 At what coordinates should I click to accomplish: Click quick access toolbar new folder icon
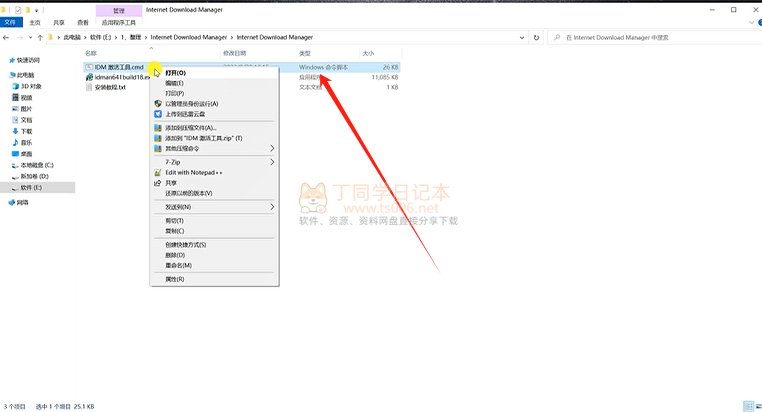pyautogui.click(x=28, y=10)
